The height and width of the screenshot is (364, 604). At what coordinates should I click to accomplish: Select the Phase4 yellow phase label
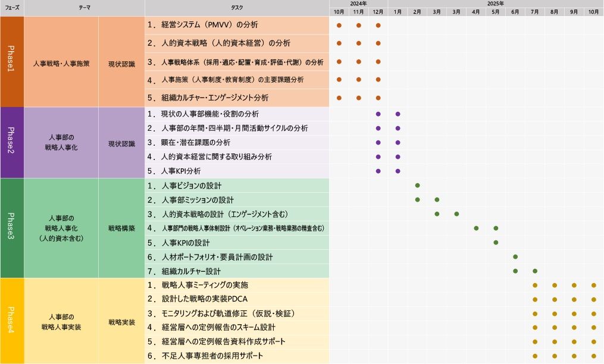click(x=11, y=320)
